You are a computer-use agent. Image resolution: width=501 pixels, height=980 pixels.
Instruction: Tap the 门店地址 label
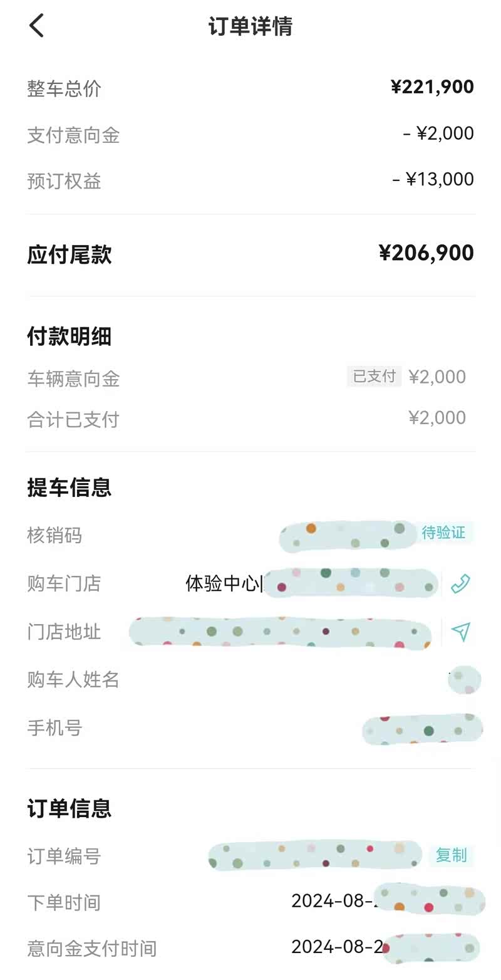click(63, 632)
